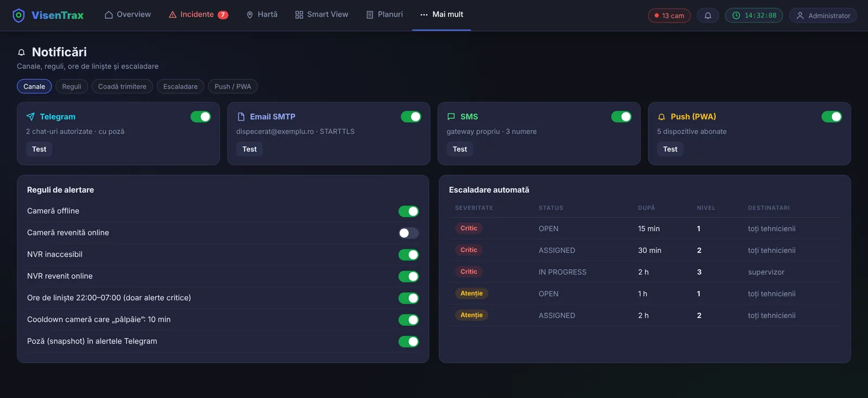
Task: Toggle the NVR revenit online rule
Action: [409, 276]
